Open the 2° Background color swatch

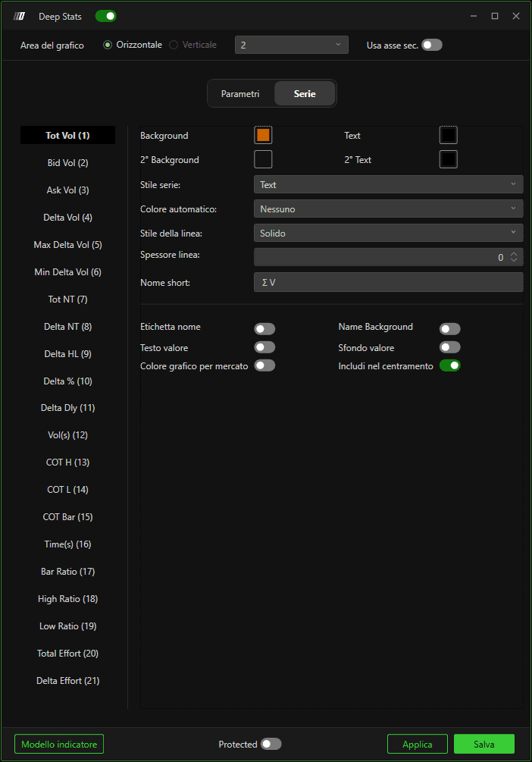(x=263, y=159)
